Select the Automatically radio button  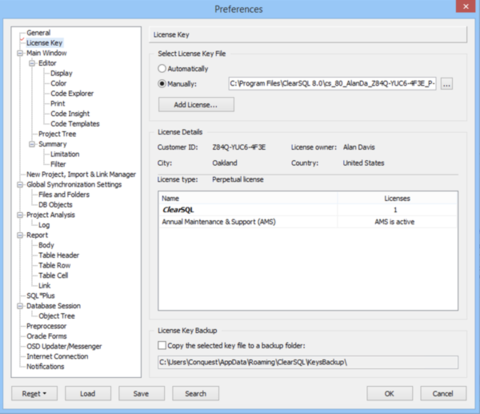162,69
